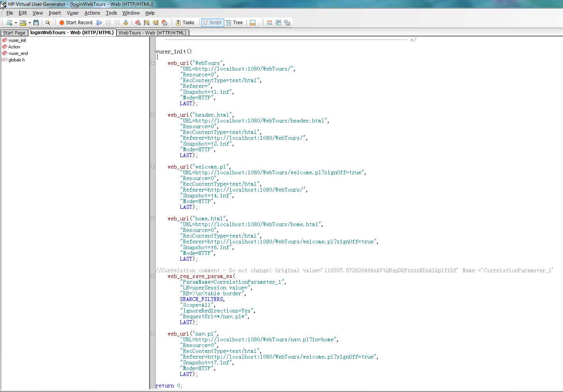Click the "return 0;" line

tap(169, 385)
